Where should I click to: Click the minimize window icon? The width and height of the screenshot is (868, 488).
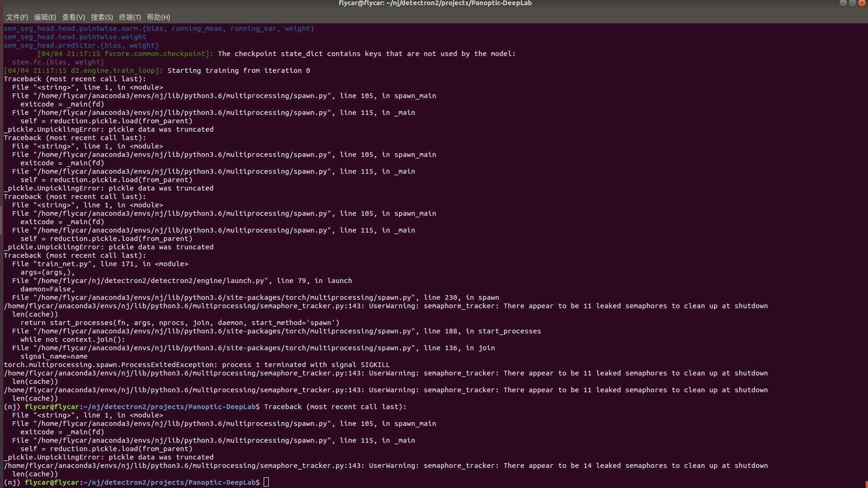843,3
